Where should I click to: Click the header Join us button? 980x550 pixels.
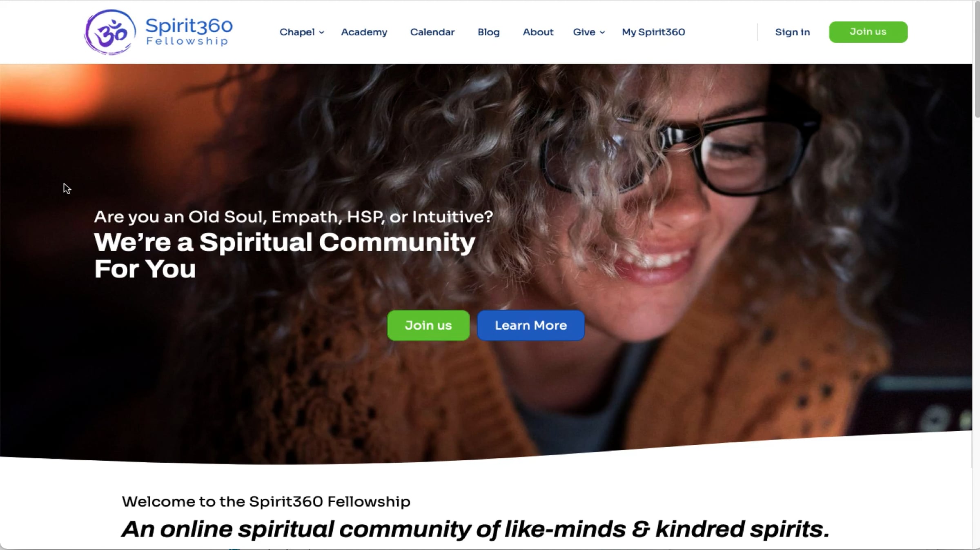tap(868, 32)
